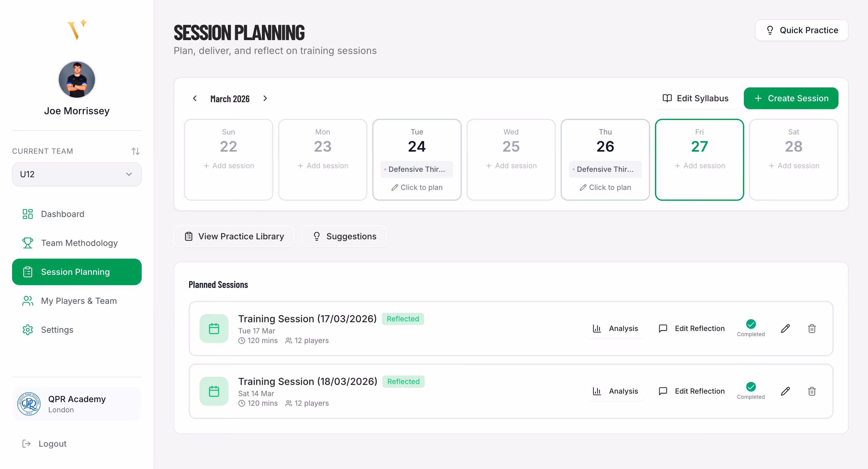Delete the 17/03/2026 training session
This screenshot has width=868, height=469.
(812, 329)
